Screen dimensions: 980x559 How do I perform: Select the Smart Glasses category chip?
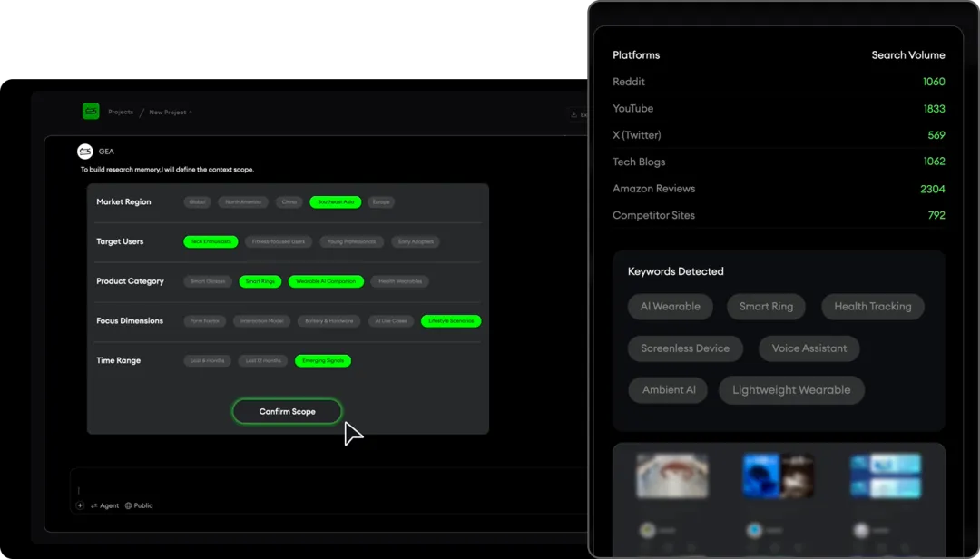coord(208,281)
